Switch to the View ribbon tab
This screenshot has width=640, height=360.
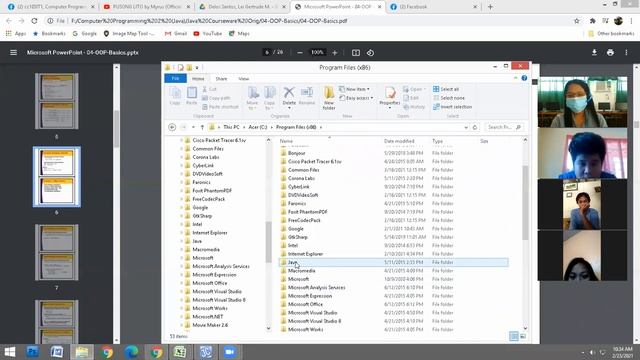[244, 79]
